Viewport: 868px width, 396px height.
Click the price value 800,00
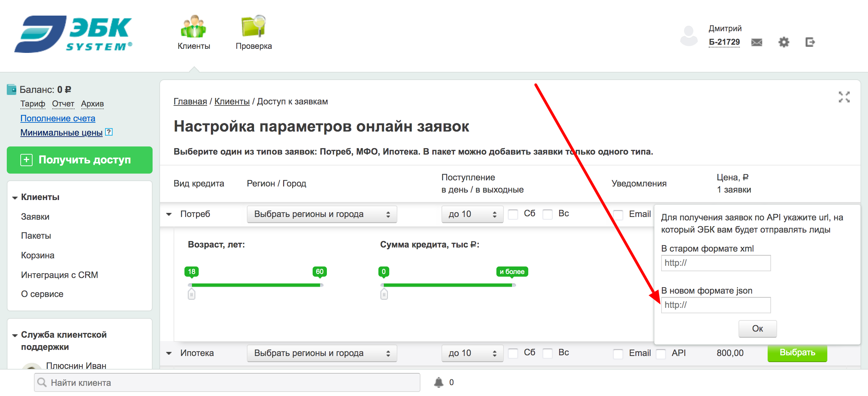pyautogui.click(x=730, y=353)
